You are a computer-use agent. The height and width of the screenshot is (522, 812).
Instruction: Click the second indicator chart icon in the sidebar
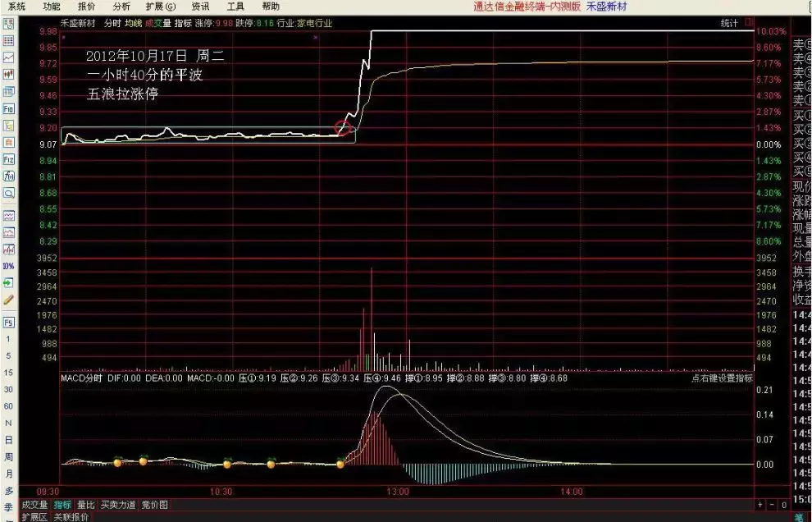click(x=9, y=232)
